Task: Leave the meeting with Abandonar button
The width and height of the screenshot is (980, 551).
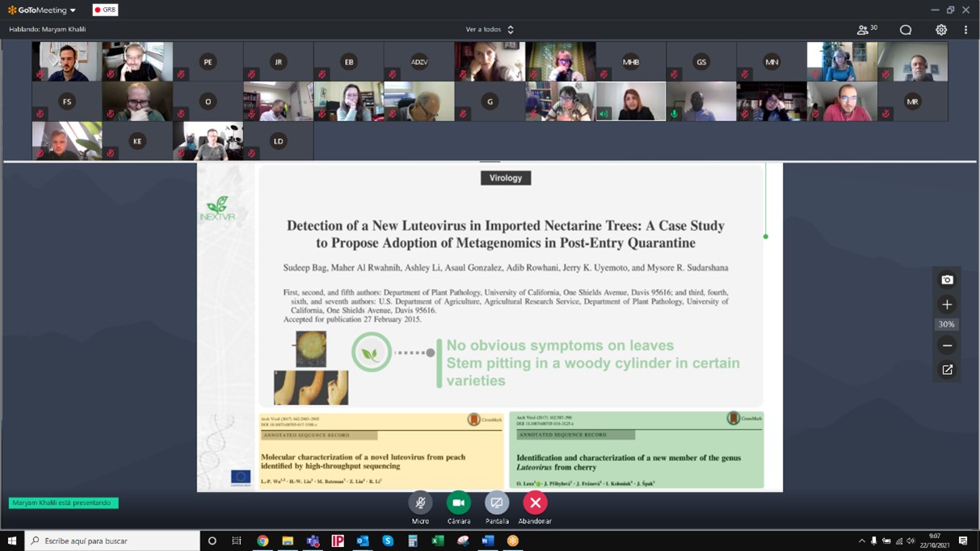Action: point(535,503)
